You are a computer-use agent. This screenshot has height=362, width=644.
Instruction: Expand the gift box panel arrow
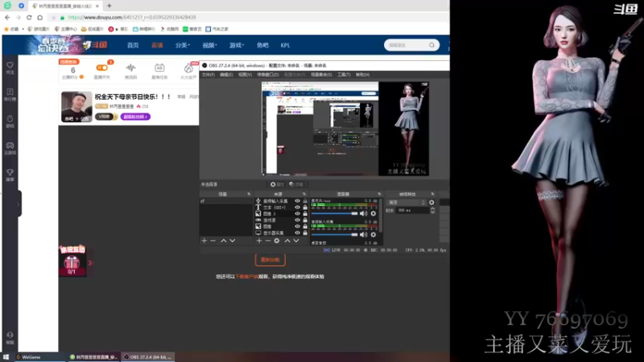(90, 263)
